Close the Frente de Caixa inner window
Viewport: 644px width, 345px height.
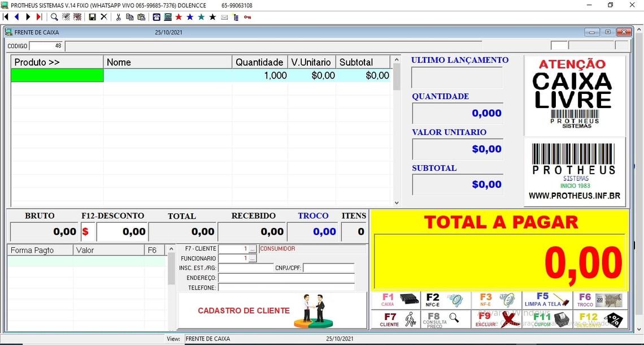(624, 32)
